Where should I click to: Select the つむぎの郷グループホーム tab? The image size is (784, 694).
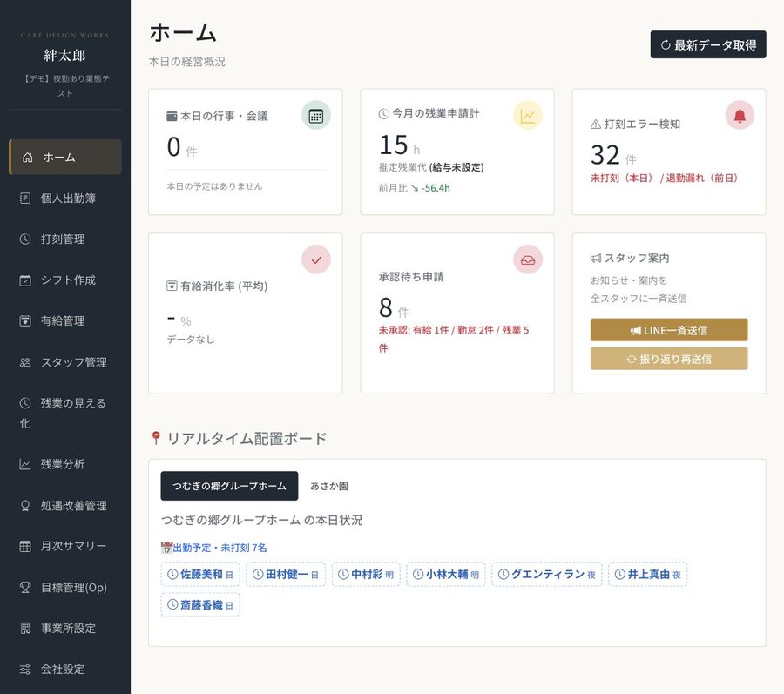pos(229,486)
